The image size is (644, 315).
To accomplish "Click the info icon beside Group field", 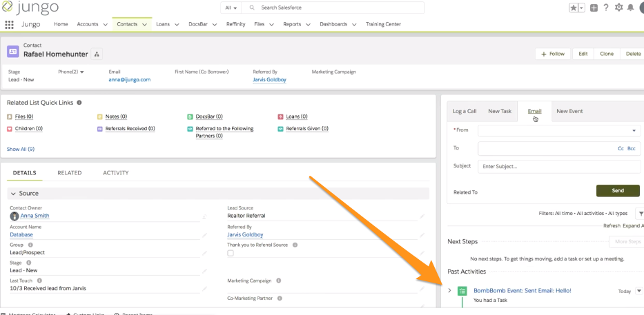I will [x=30, y=245].
